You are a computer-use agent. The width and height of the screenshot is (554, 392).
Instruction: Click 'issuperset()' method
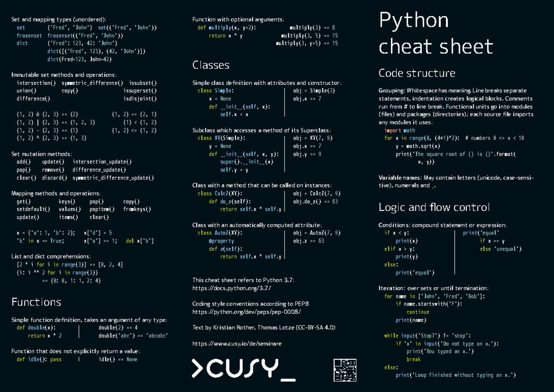[x=140, y=90]
